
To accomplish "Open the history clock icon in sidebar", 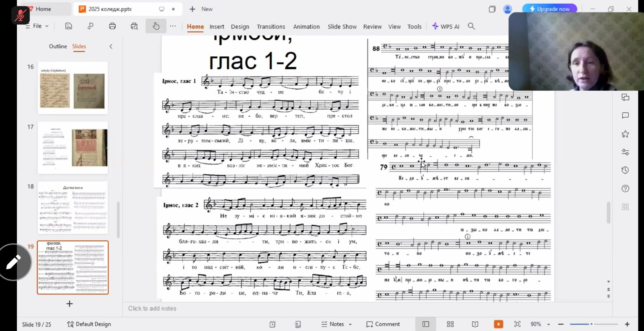I will tap(625, 170).
